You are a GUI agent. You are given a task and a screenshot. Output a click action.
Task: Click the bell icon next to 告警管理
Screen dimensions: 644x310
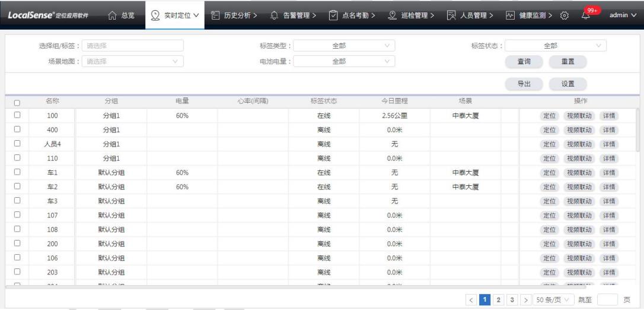(x=274, y=14)
